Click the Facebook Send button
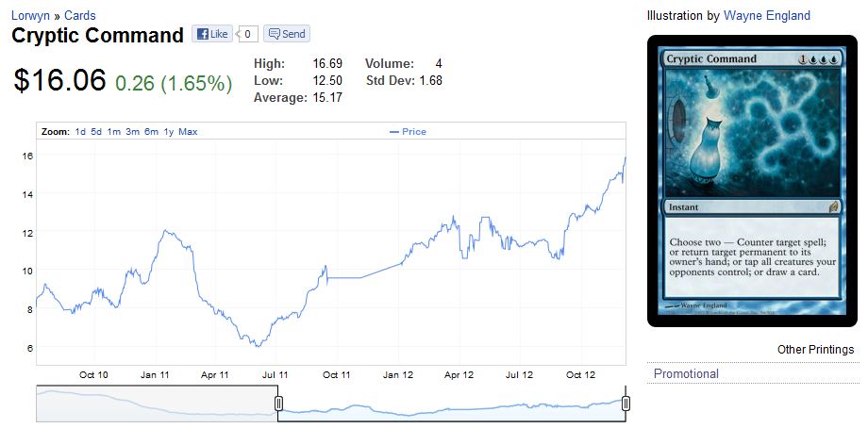 point(286,34)
